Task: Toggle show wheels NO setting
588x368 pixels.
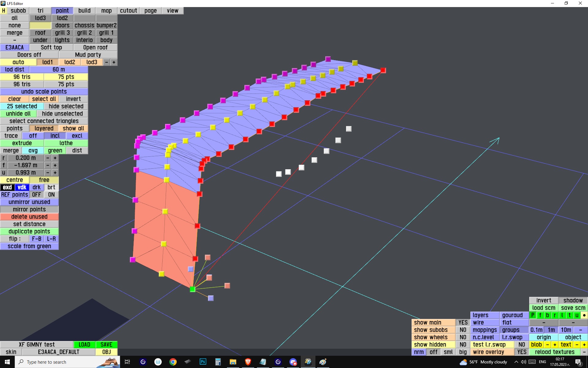Action: pos(462,337)
